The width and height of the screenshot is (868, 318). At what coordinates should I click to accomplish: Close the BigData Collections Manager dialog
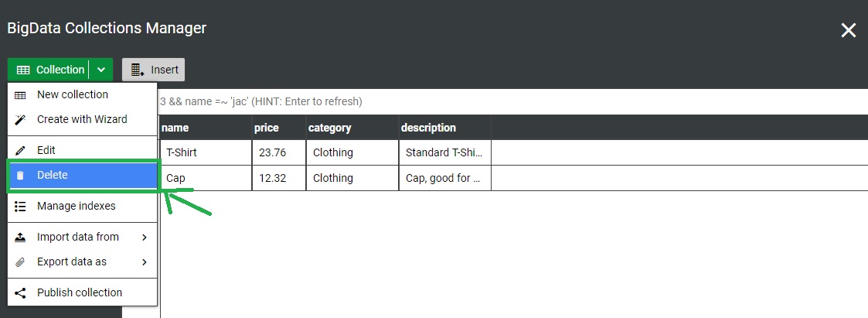(x=849, y=30)
